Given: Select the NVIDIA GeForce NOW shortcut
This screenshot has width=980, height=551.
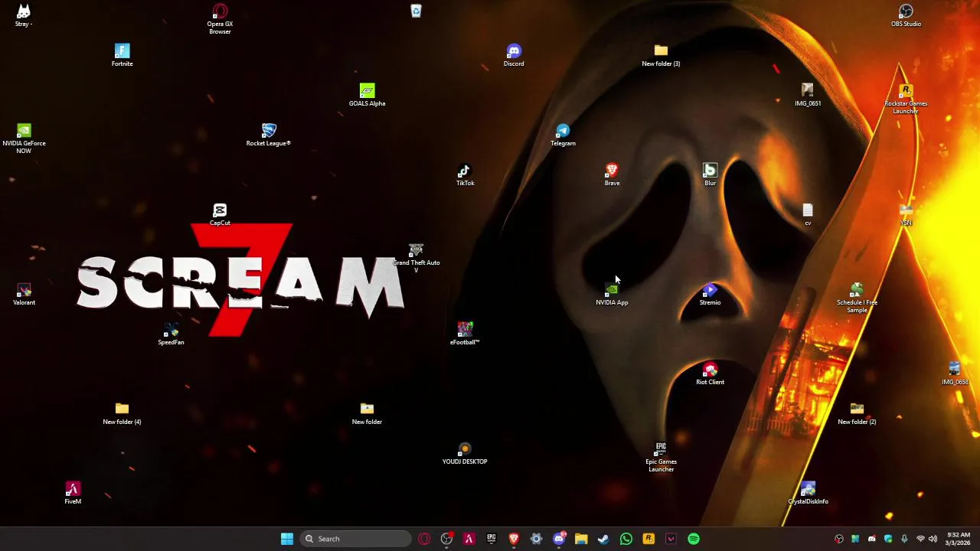Looking at the screenshot, I should [24, 139].
